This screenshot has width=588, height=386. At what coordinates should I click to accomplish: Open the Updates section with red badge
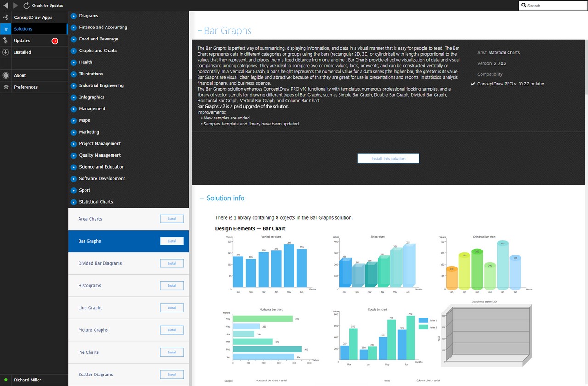click(x=34, y=40)
